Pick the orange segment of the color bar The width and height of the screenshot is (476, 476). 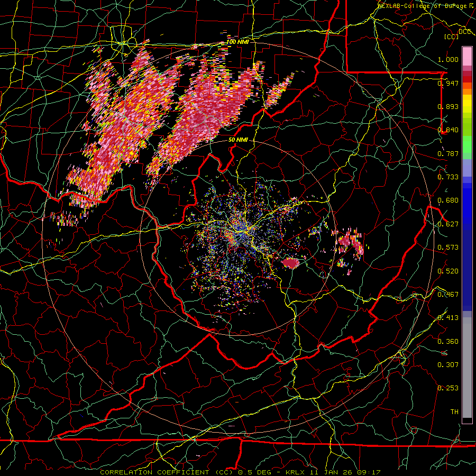point(467,91)
